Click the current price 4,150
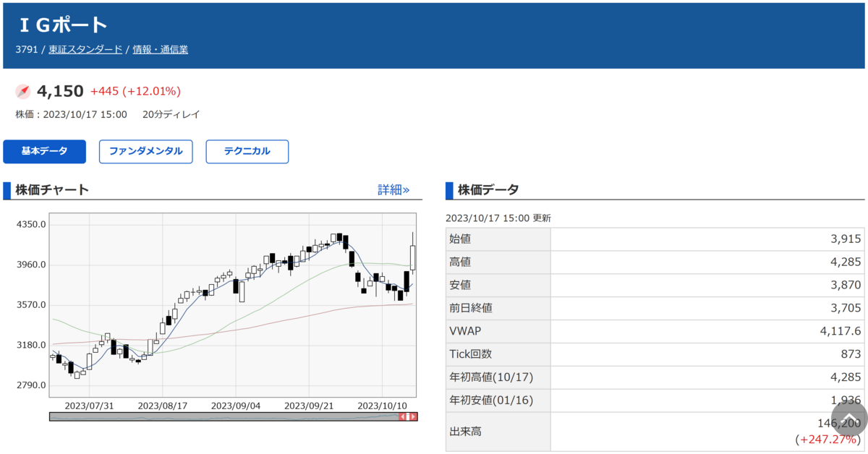Screen dimensions: 868x454 coord(61,91)
